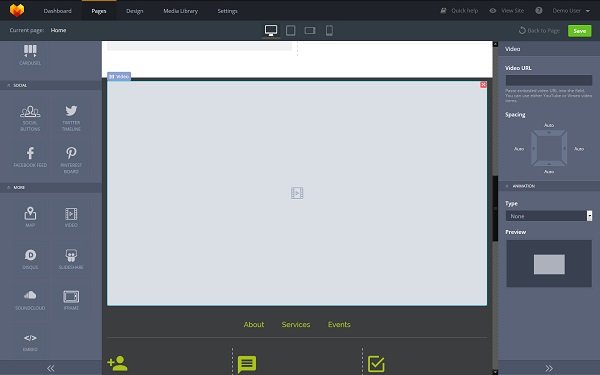Add the Twitter Timeline widget
Image resolution: width=600 pixels, height=375 pixels.
pos(71,118)
